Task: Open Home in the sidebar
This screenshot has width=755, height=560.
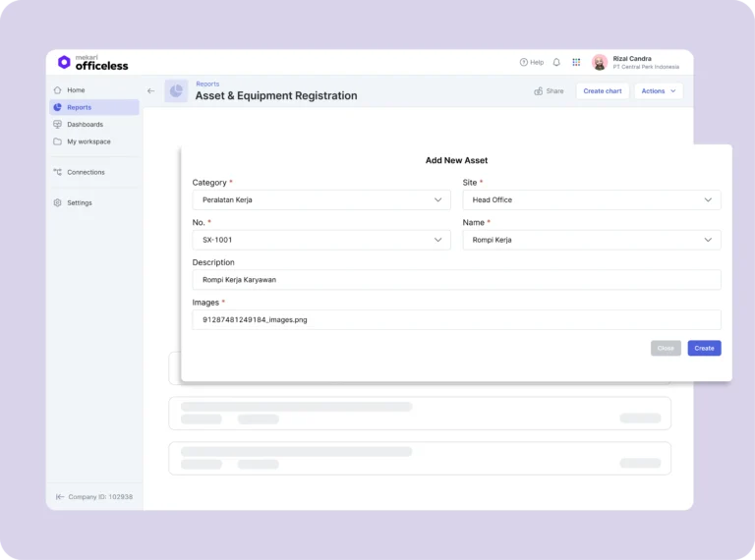Action: 76,90
